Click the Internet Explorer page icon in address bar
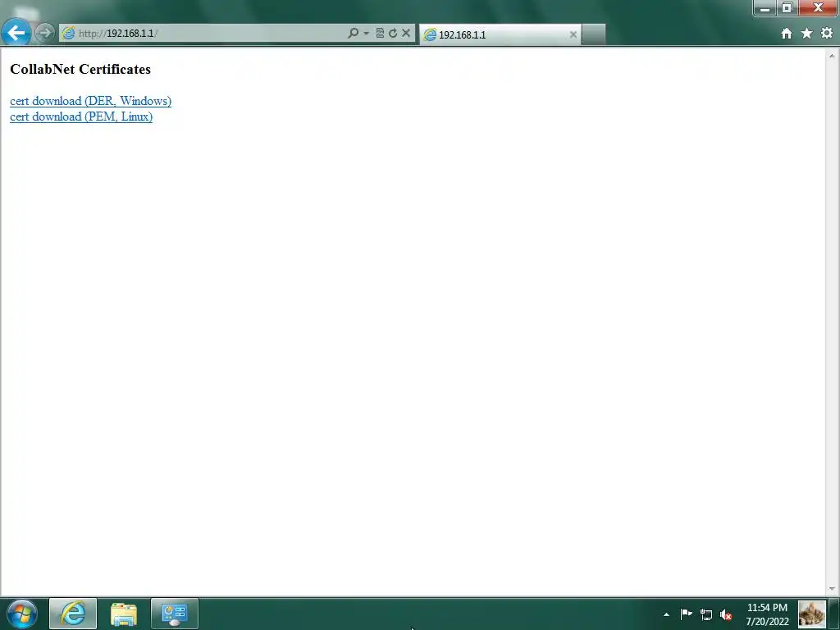This screenshot has width=840, height=630. coord(69,33)
